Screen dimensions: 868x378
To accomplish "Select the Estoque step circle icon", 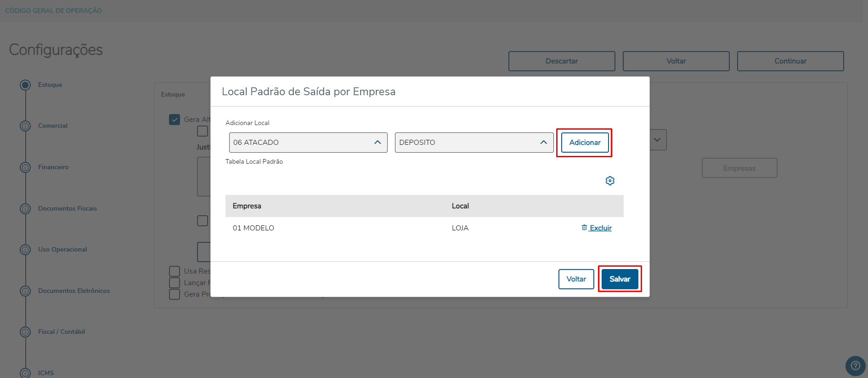I will 25,85.
